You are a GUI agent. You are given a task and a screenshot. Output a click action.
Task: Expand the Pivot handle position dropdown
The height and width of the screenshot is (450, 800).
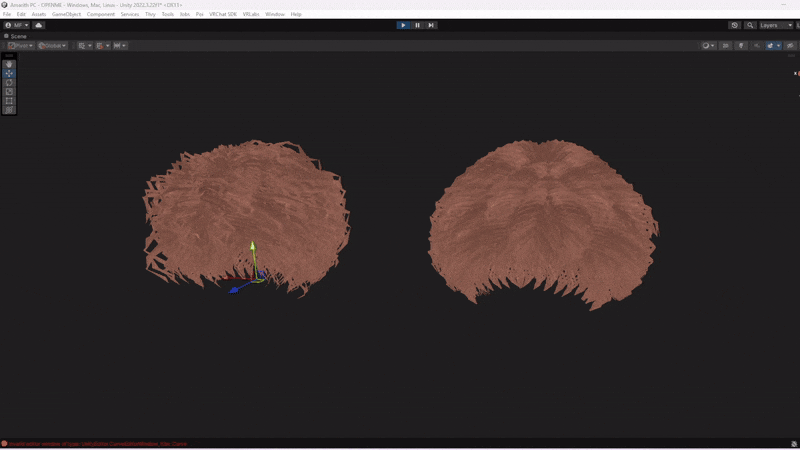tap(21, 45)
